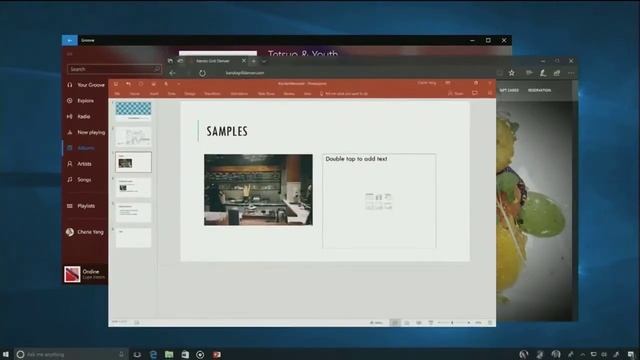Click Edge share icon

coord(557,73)
